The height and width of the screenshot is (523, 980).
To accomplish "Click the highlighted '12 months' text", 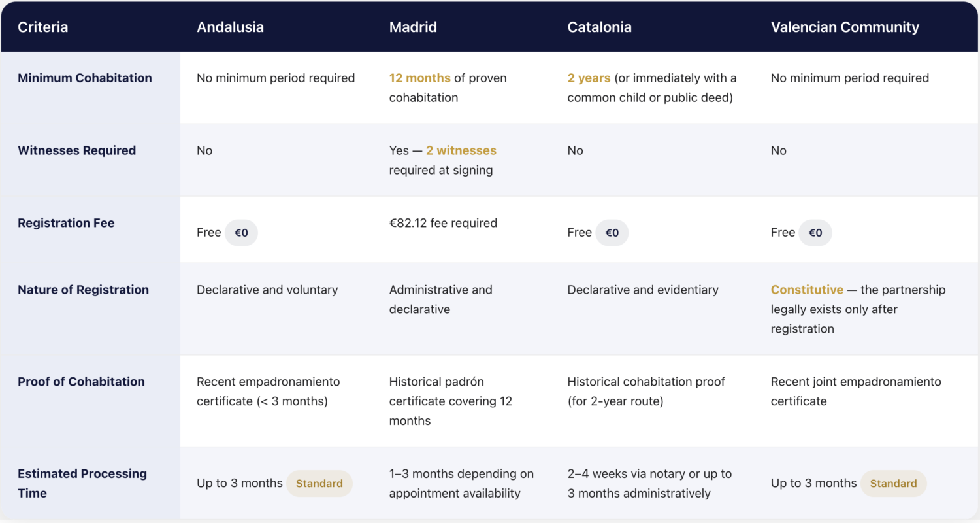I will (x=420, y=78).
